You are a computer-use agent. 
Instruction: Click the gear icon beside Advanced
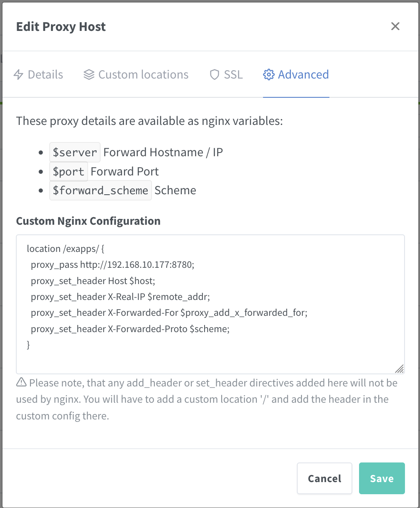(268, 75)
